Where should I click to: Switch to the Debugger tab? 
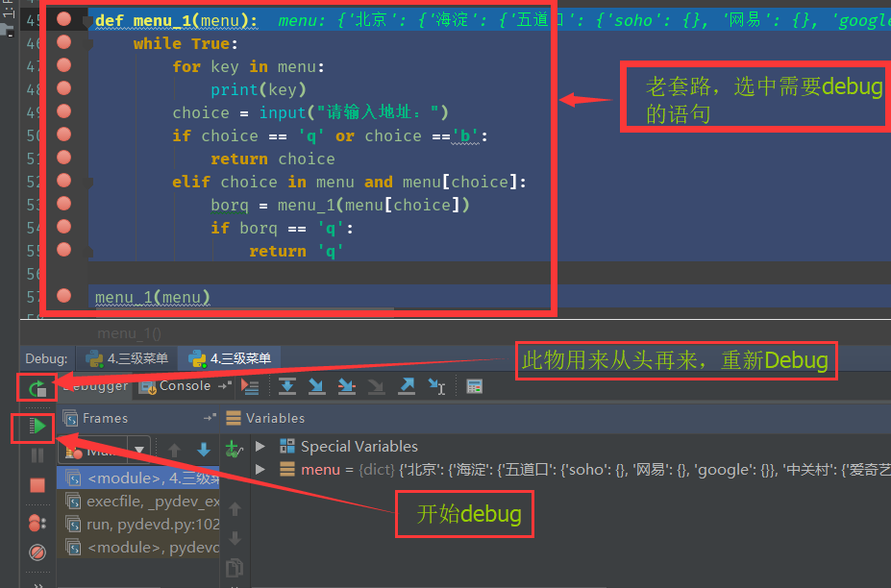tap(95, 385)
